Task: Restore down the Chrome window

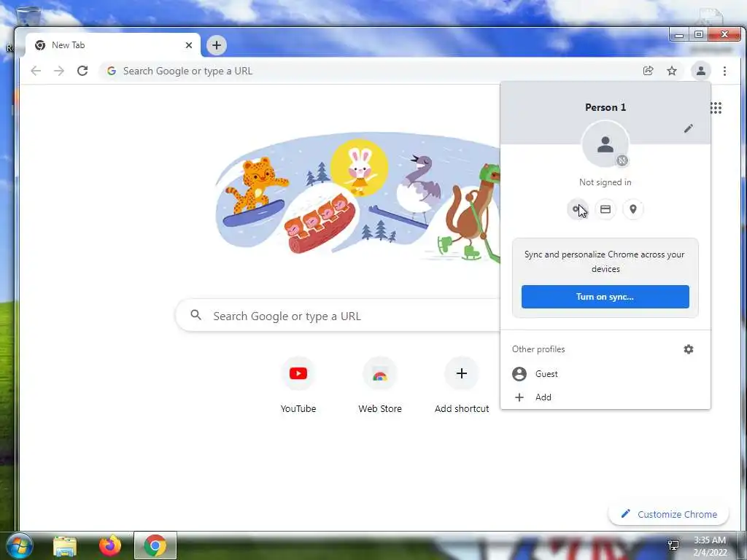Action: pyautogui.click(x=698, y=35)
